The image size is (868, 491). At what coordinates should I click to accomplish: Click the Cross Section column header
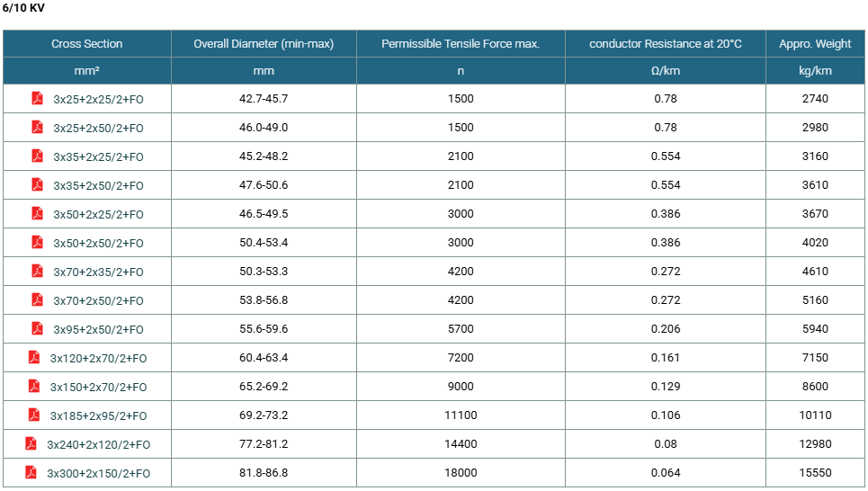(x=87, y=44)
